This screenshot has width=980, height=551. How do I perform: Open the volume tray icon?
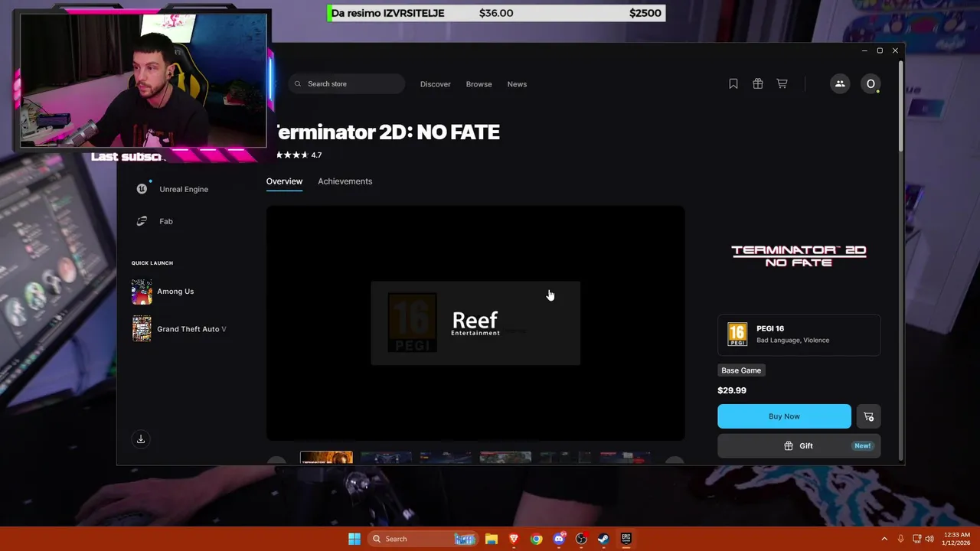click(x=929, y=539)
